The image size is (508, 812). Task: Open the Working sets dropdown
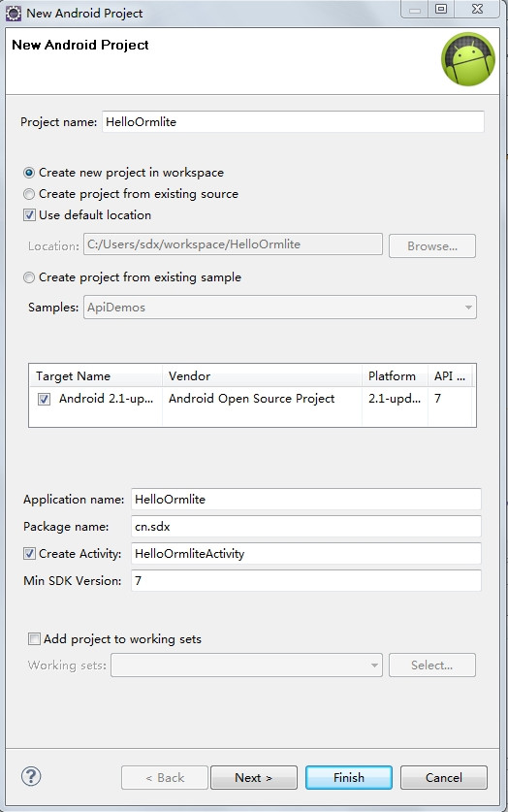247,665
